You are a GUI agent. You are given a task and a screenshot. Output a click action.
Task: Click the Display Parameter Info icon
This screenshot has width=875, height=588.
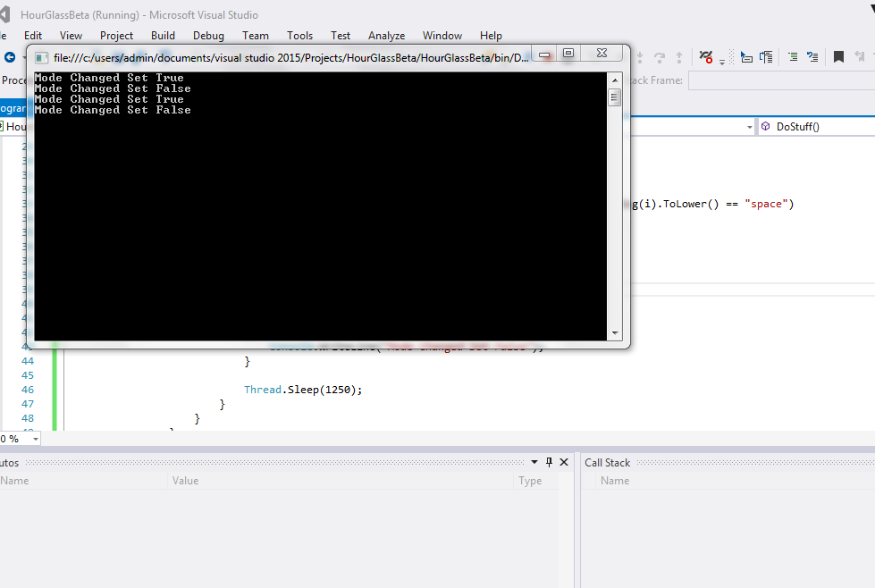pos(766,57)
